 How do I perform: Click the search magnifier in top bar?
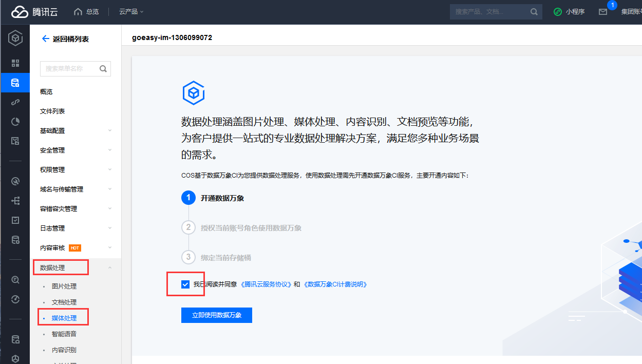pyautogui.click(x=534, y=12)
